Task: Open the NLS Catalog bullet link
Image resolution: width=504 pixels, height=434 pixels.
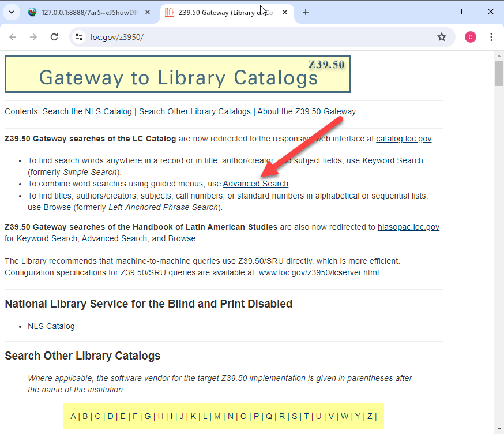Action: click(x=51, y=326)
